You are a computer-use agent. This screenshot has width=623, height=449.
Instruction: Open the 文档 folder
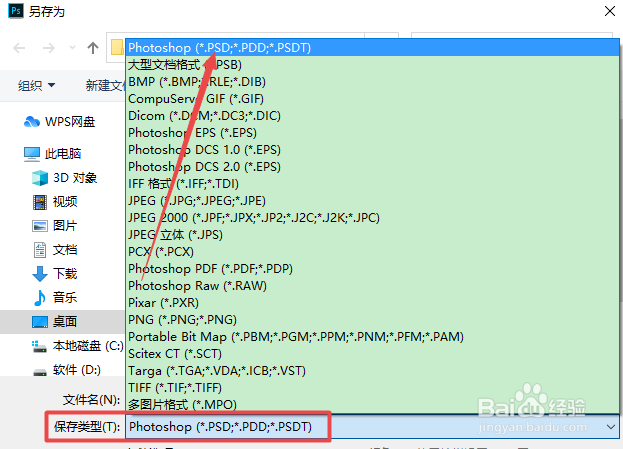55,250
